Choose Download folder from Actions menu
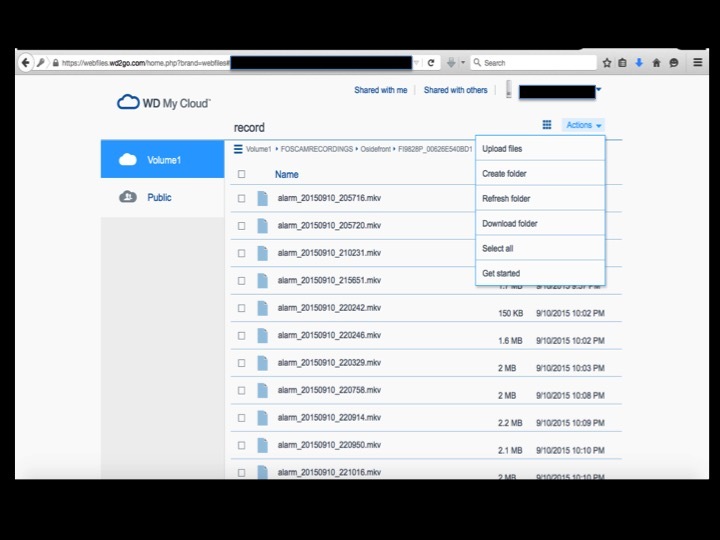 point(540,223)
